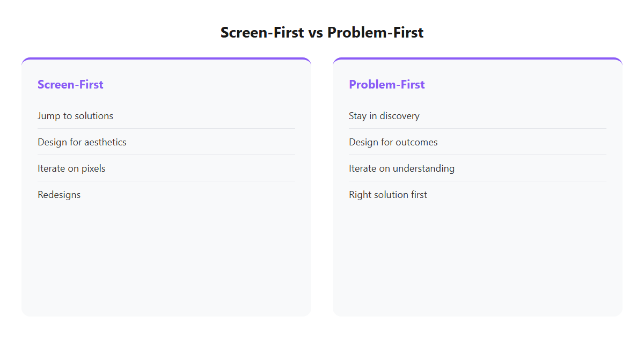Viewport: 644px width, 338px height.
Task: Select the Problem-First card heading
Action: pyautogui.click(x=387, y=84)
